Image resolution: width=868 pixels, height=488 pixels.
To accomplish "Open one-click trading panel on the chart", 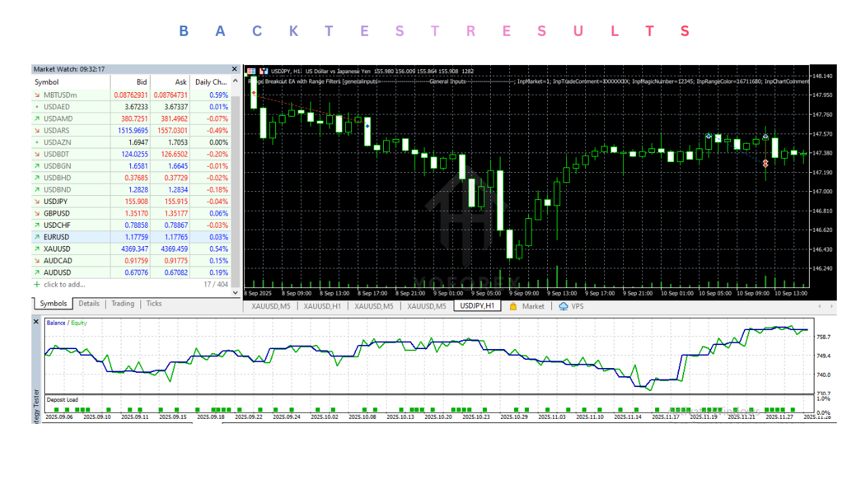I will pos(252,70).
